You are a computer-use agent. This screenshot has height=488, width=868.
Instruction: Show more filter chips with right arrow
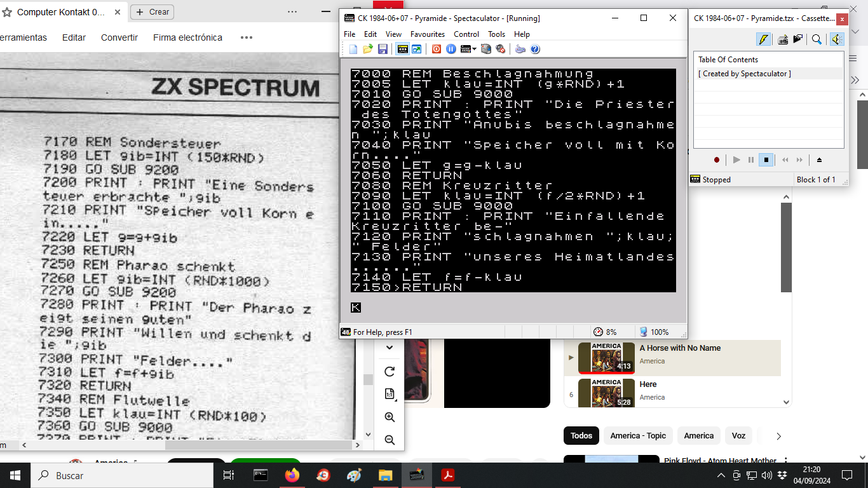(x=778, y=436)
